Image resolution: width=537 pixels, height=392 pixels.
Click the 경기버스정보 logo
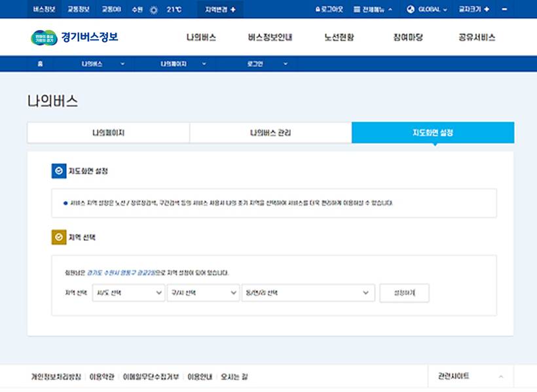coord(75,37)
